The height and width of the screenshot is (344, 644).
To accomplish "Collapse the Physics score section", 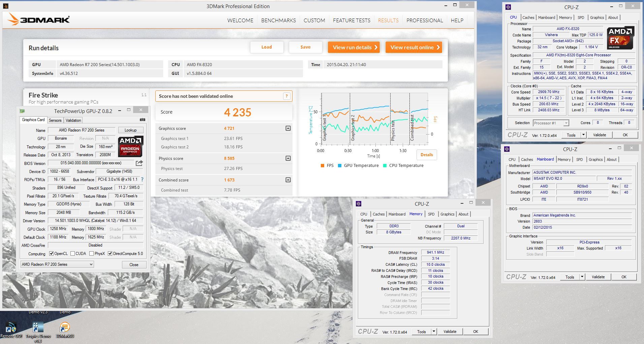I will pyautogui.click(x=288, y=158).
